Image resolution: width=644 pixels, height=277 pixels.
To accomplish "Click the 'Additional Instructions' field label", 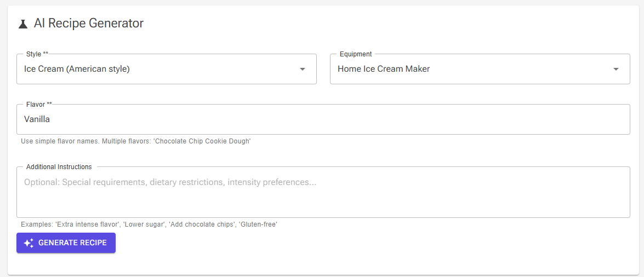I will [x=59, y=166].
